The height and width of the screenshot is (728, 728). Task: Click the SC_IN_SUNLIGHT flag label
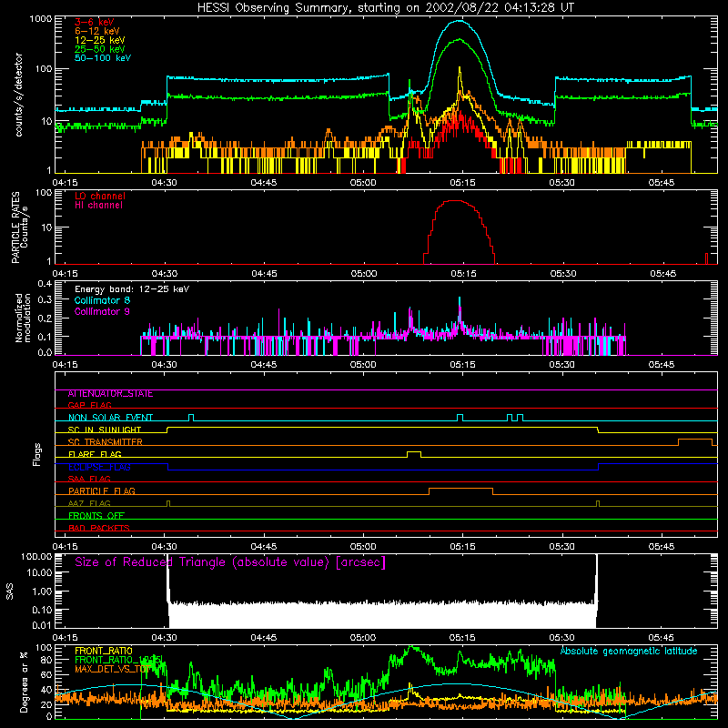[x=105, y=430]
